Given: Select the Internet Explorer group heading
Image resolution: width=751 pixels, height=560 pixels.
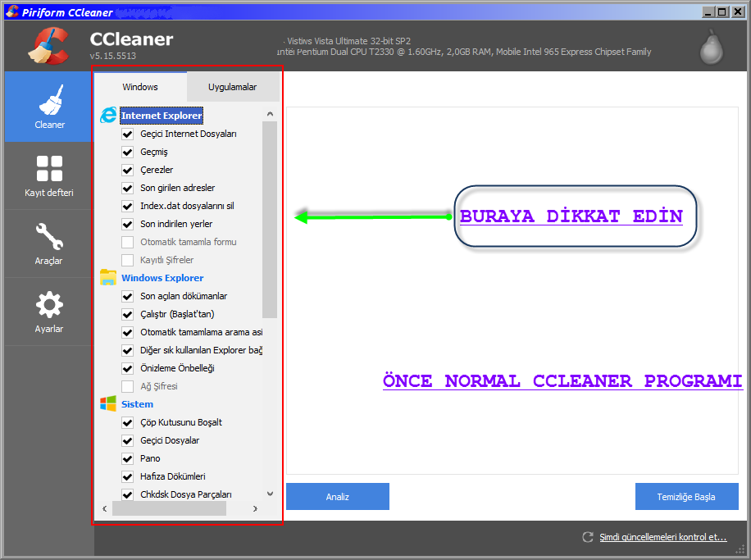Looking at the screenshot, I should click(x=162, y=116).
